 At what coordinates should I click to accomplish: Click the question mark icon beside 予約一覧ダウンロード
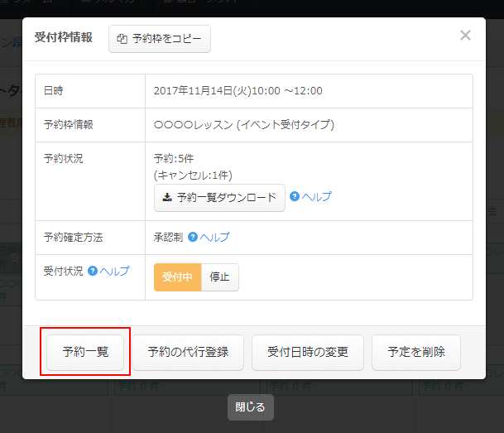coord(295,197)
